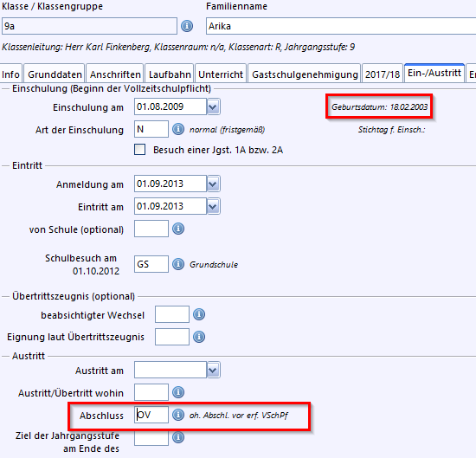
Task: Click info icon beside von Schule field
Action: [178, 229]
